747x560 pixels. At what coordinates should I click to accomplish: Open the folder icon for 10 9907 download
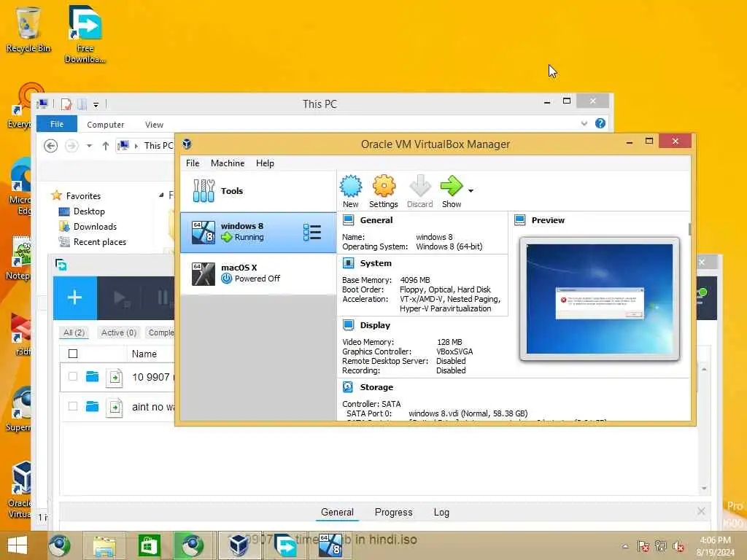[92, 377]
